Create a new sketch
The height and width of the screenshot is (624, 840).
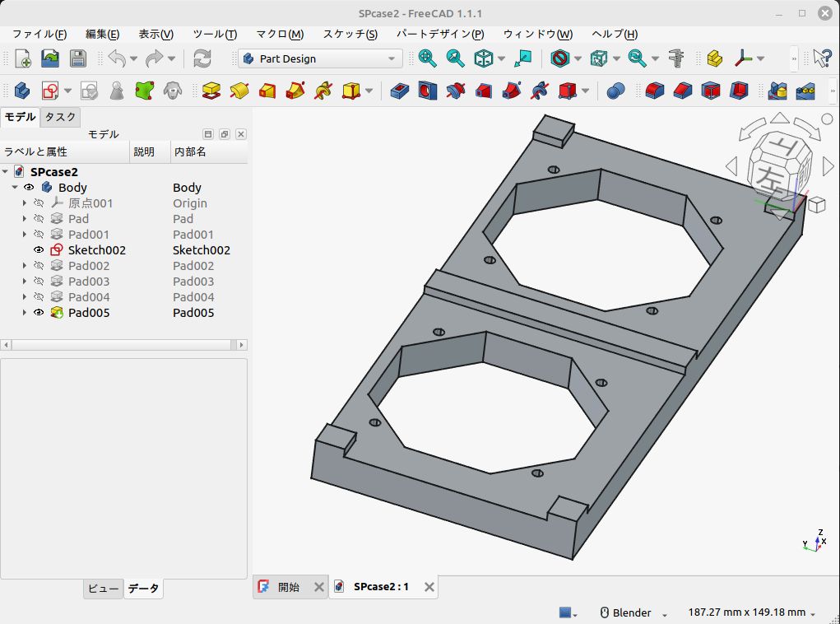pyautogui.click(x=50, y=91)
